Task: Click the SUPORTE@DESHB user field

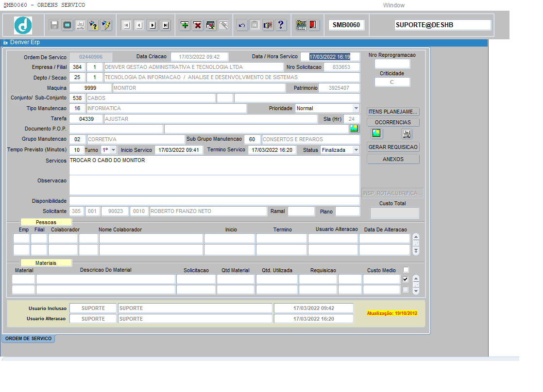Action: [442, 25]
